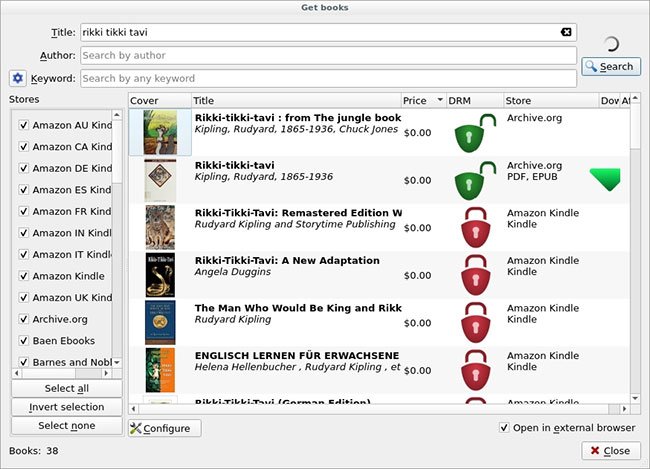650x469 pixels.
Task: Click results horizontal scroll right arrow
Action: pos(624,408)
